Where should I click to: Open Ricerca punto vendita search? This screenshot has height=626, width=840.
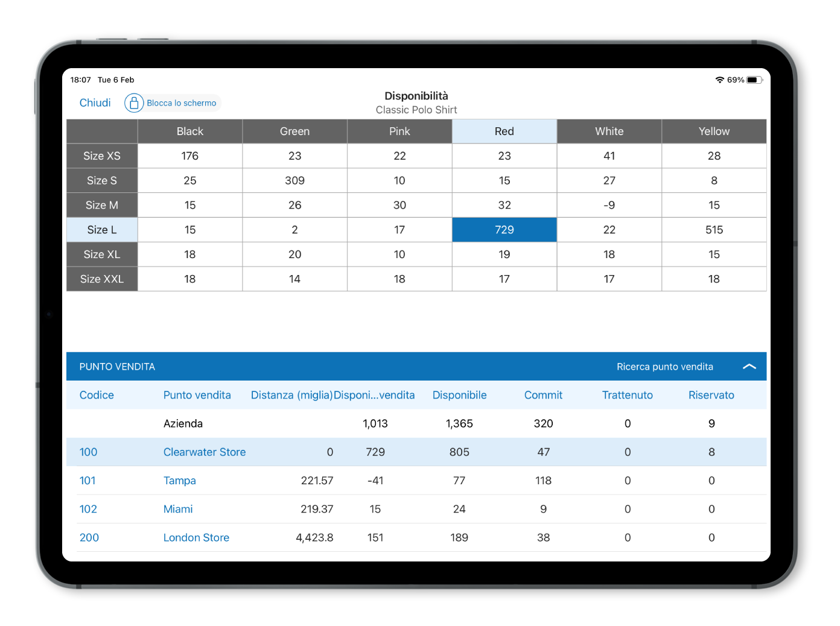(x=664, y=367)
